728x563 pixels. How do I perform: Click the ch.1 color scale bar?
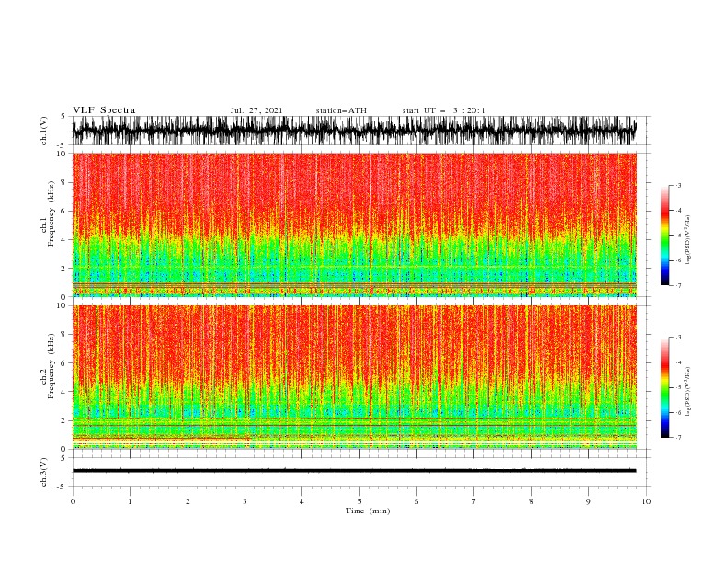665,236
